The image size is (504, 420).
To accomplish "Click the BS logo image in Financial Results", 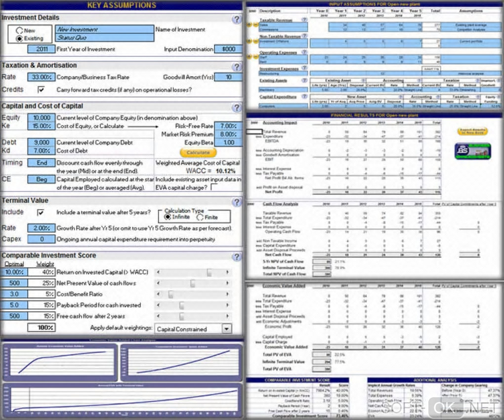I will coord(472,151).
